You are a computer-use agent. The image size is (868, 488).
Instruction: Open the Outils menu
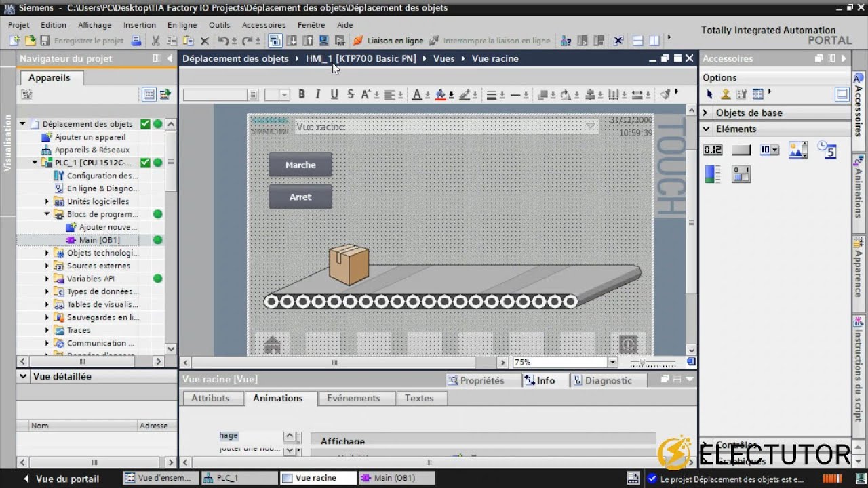click(219, 25)
